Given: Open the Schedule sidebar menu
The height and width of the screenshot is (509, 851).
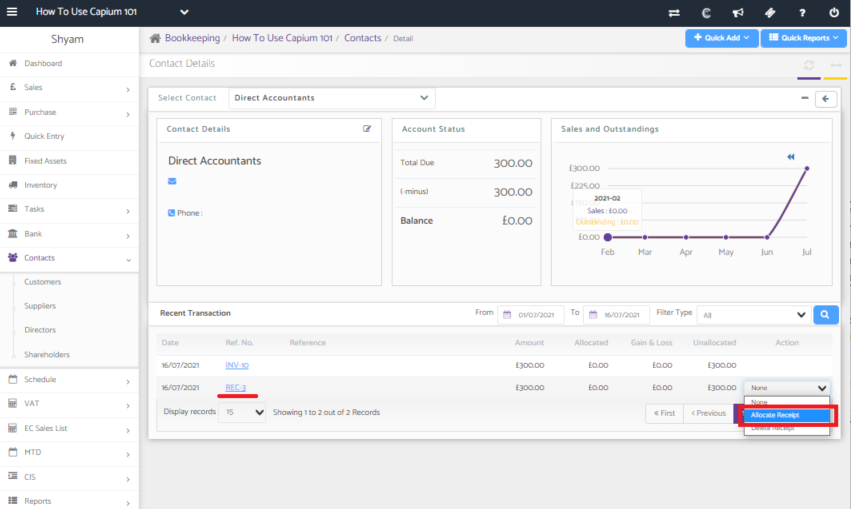Looking at the screenshot, I should point(69,380).
